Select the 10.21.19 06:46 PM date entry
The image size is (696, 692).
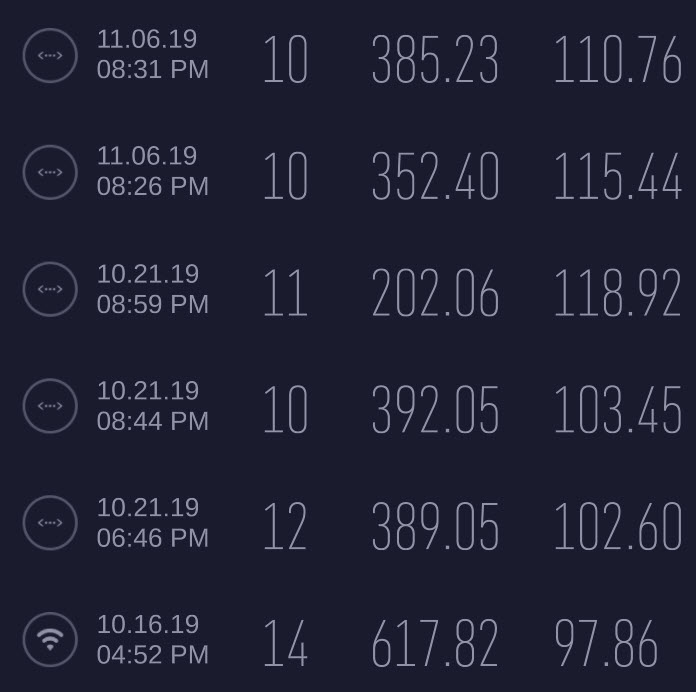pos(152,523)
